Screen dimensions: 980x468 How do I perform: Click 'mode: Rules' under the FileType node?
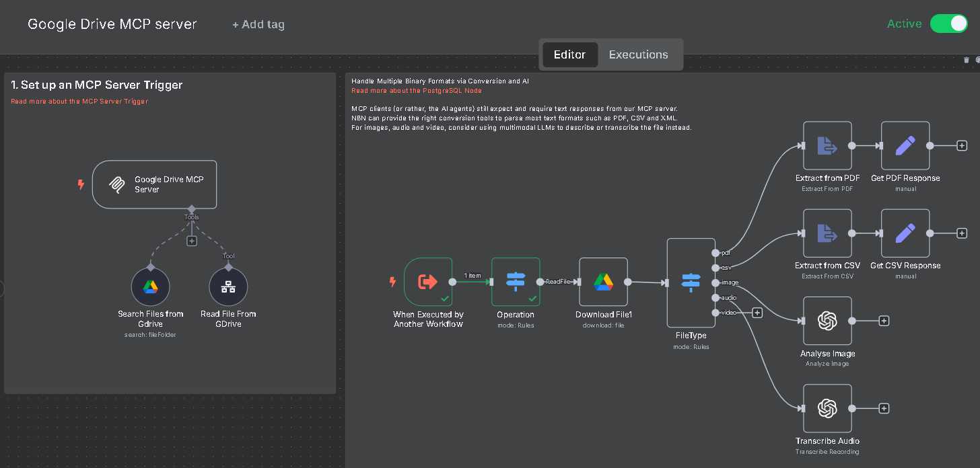[691, 347]
